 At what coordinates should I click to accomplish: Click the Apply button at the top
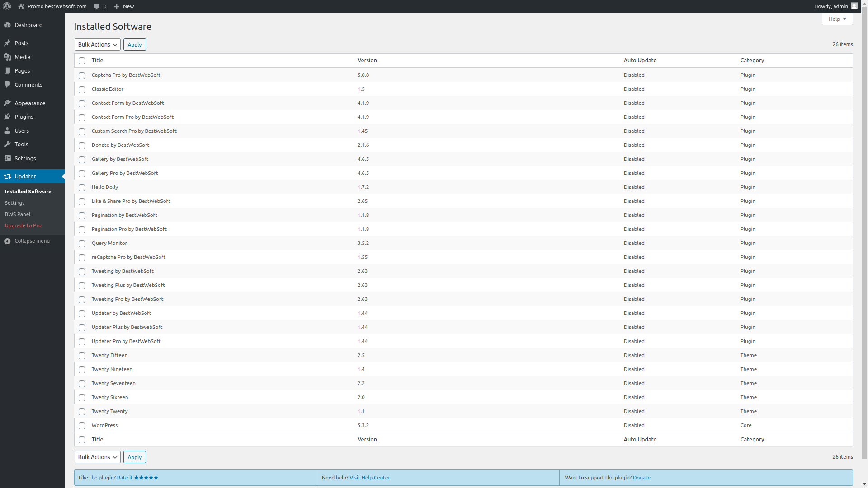point(134,44)
